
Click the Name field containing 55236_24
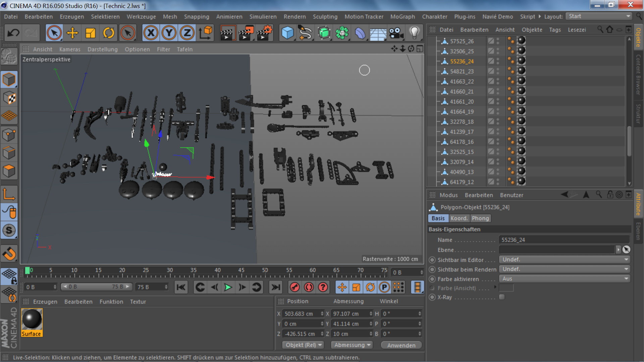(x=564, y=240)
